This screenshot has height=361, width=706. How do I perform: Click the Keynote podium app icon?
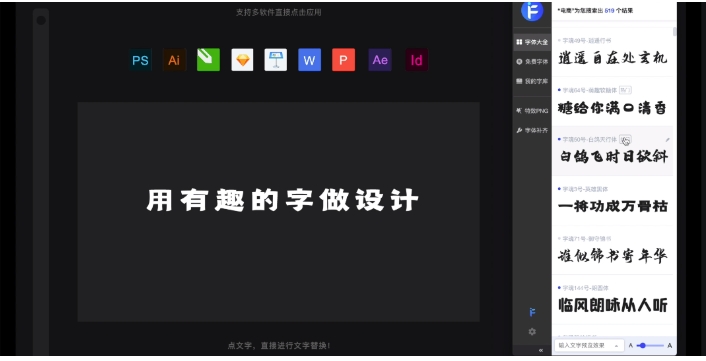[x=276, y=60]
